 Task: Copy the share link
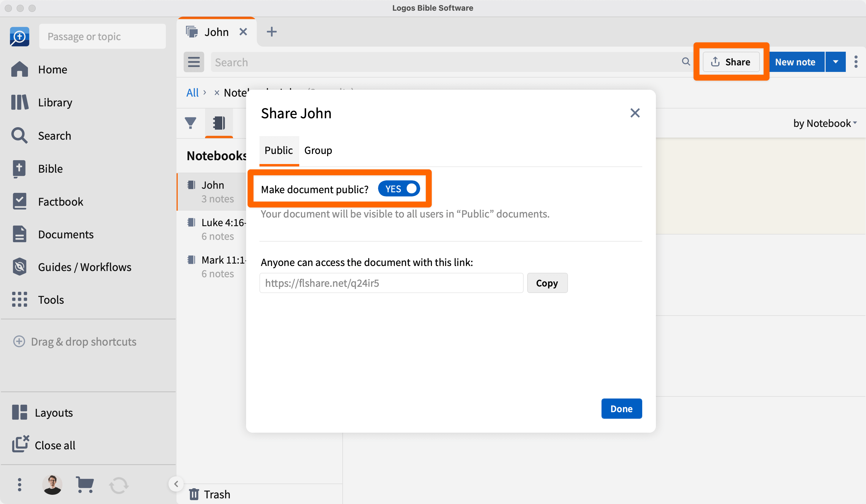click(x=547, y=283)
